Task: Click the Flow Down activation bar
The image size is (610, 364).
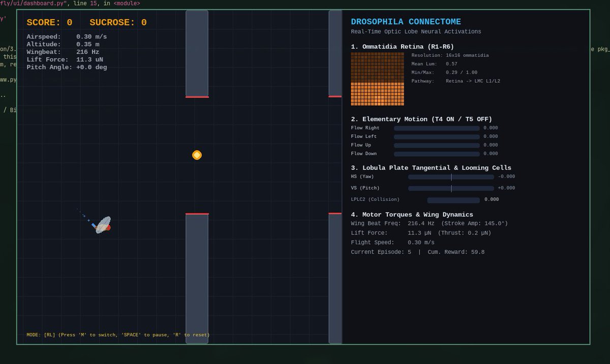Action: [437, 154]
